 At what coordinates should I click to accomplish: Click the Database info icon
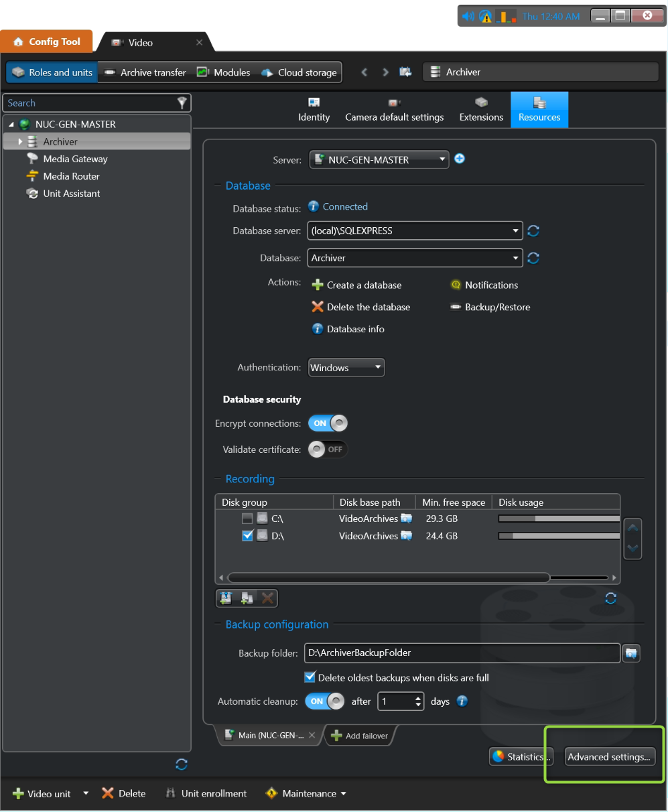318,329
